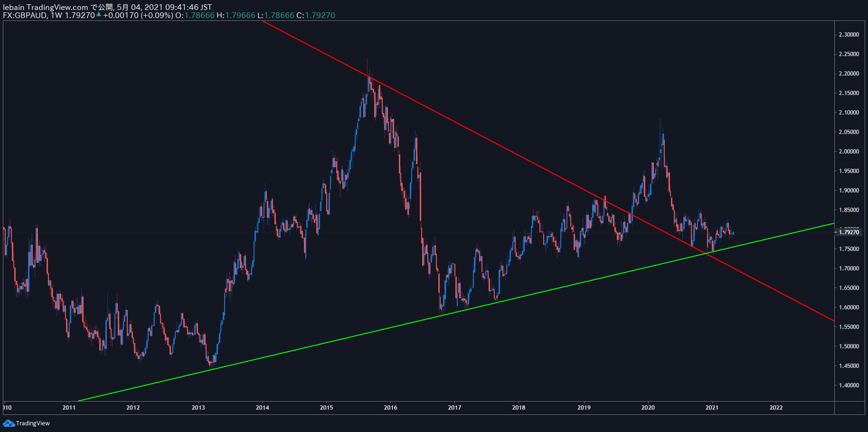Click the 2012 label on time axis
The height and width of the screenshot is (432, 868).
coord(133,408)
